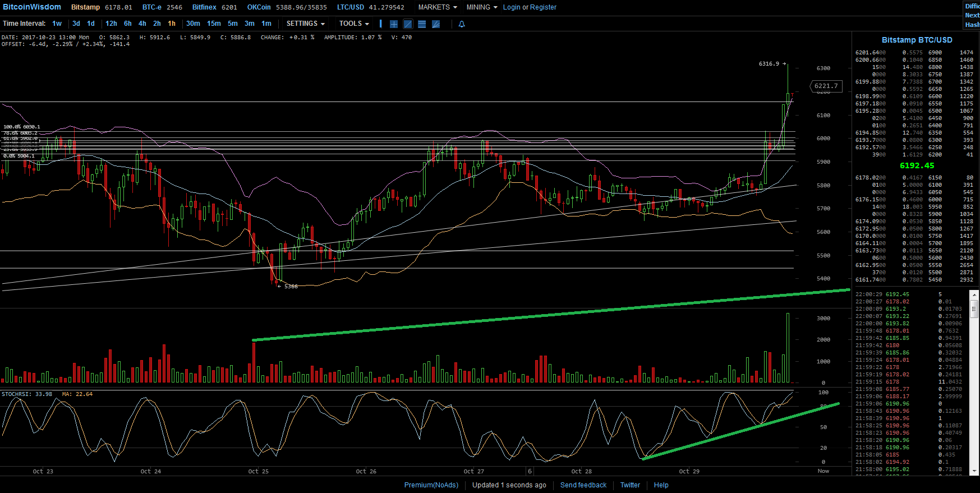This screenshot has width=980, height=493.
Task: Select the Fibonacci fan lines tool
Action: [x=436, y=24]
